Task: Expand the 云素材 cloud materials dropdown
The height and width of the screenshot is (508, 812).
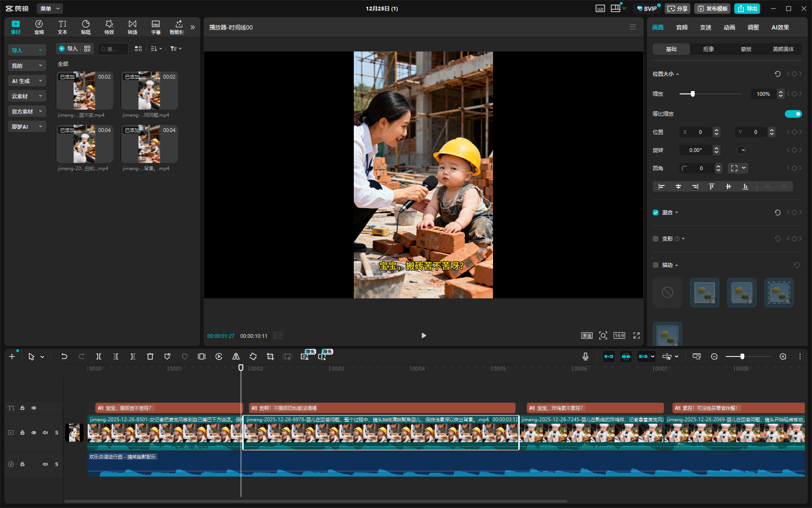Action: [x=27, y=96]
